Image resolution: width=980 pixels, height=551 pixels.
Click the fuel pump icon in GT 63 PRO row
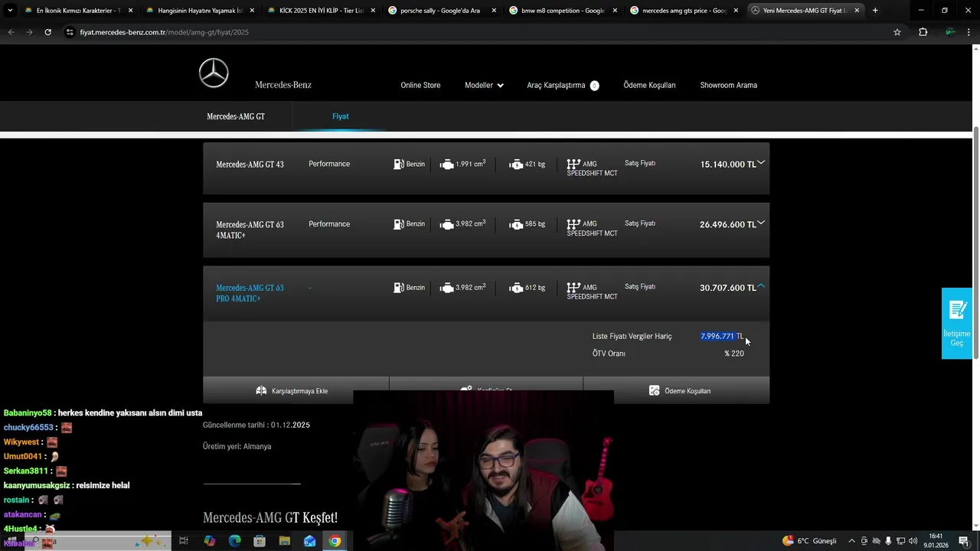(399, 288)
